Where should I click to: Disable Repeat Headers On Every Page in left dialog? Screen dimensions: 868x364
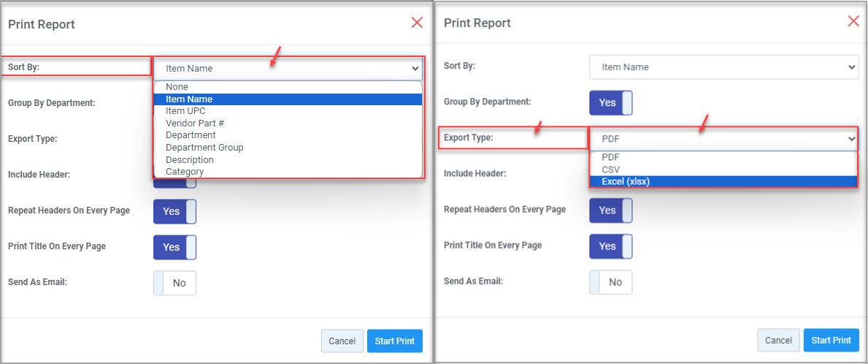pos(174,211)
